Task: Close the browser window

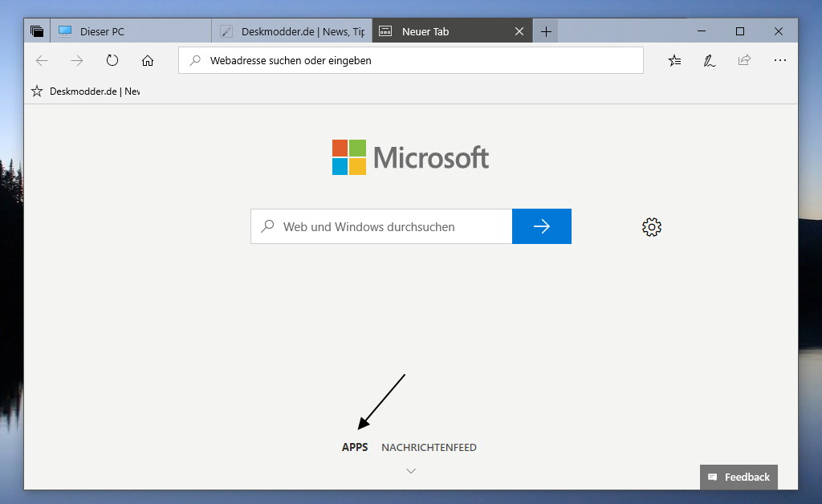Action: pyautogui.click(x=779, y=31)
